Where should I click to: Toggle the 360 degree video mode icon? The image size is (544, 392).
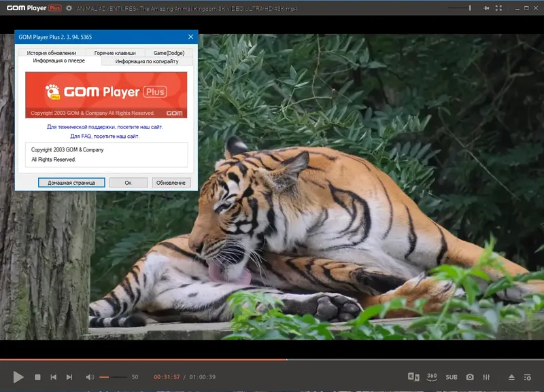coord(432,377)
